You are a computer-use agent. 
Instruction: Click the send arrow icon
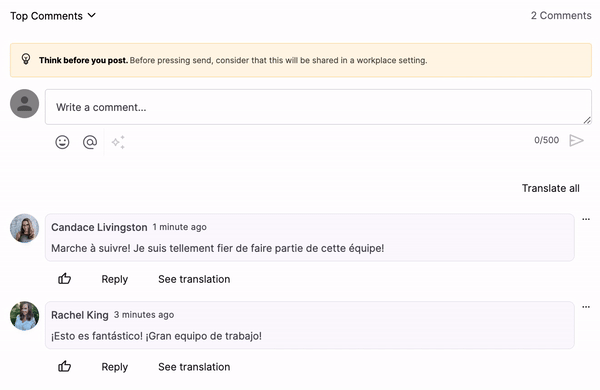[576, 140]
